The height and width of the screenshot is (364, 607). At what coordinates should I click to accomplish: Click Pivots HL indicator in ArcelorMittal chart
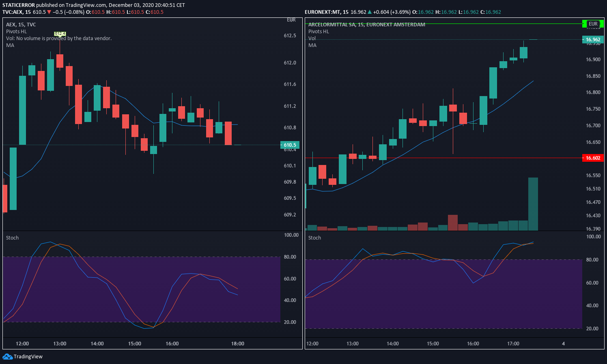[319, 32]
